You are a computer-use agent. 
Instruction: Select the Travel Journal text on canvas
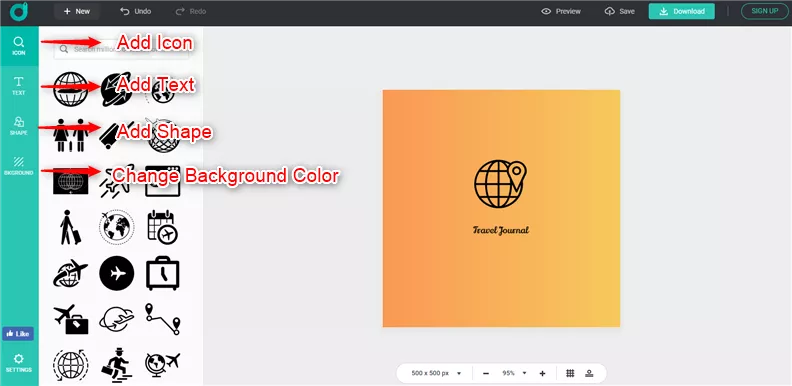[x=501, y=230]
